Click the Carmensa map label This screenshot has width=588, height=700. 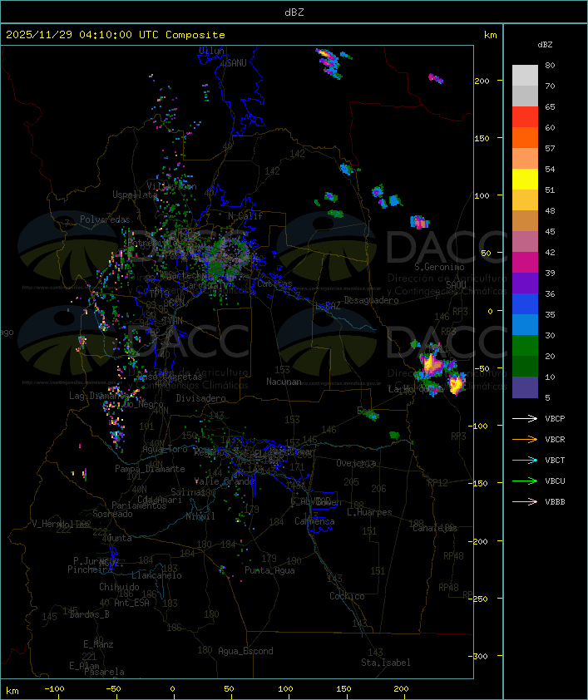coord(314,521)
